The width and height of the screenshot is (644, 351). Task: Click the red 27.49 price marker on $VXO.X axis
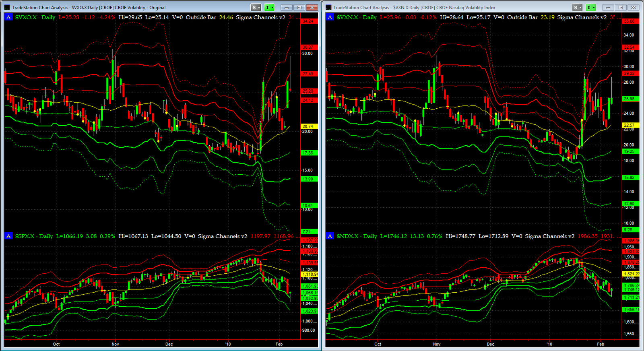pos(309,74)
